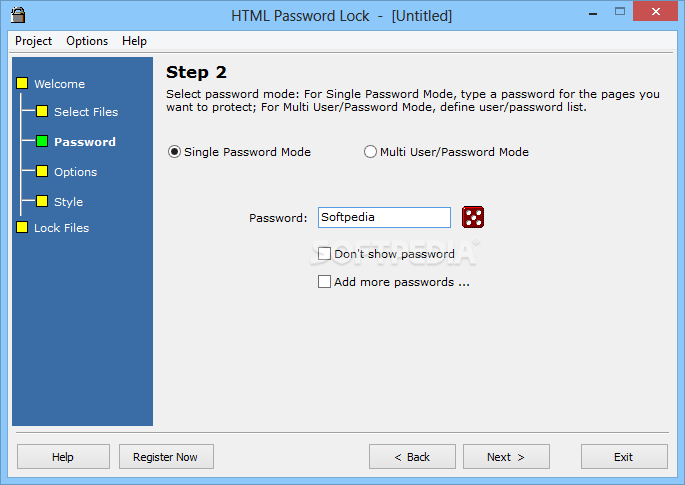Click the yellow square beside Select Files

click(42, 111)
